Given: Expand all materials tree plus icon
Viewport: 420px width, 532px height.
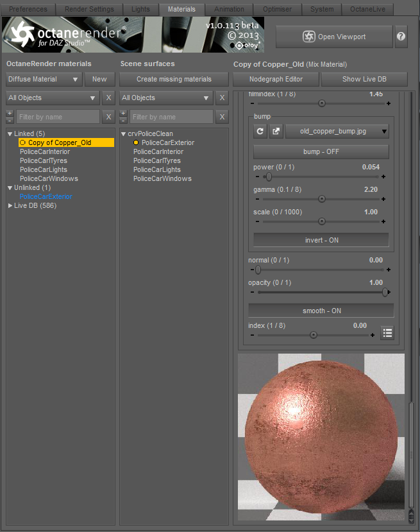Looking at the screenshot, I should click(x=10, y=114).
